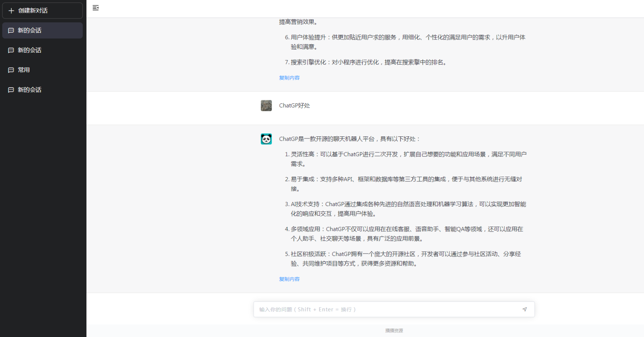Click the send paper-plane icon
Image resolution: width=644 pixels, height=337 pixels.
(525, 309)
